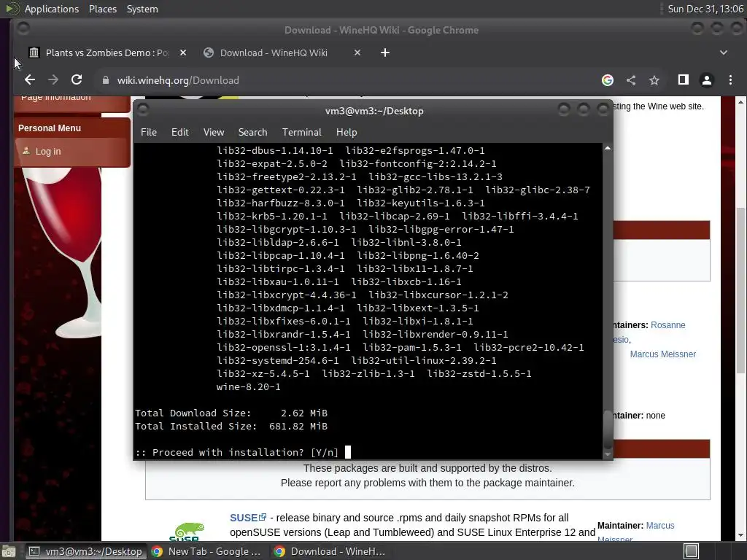This screenshot has width=747, height=560.
Task: Click the web page scrollbar down arrow
Action: 741,536
